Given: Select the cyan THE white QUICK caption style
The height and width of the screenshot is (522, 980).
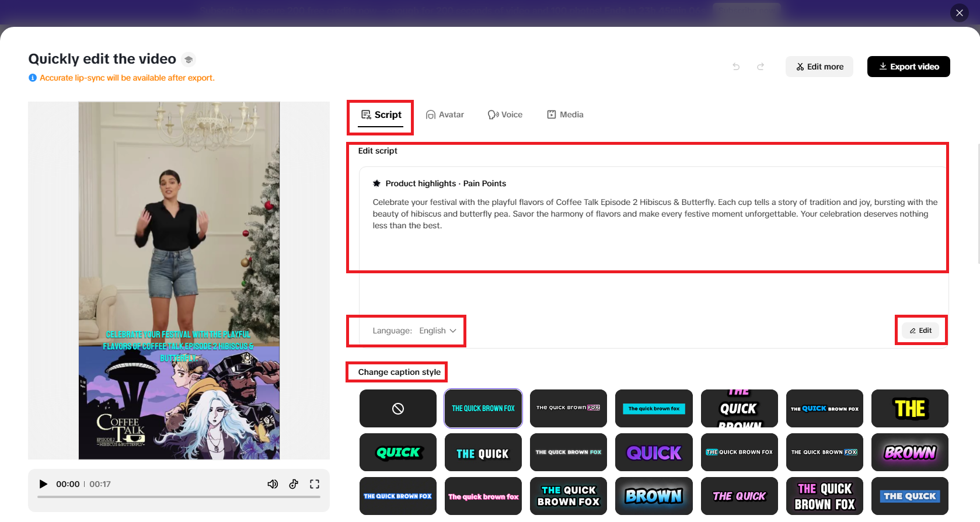Looking at the screenshot, I should (483, 453).
